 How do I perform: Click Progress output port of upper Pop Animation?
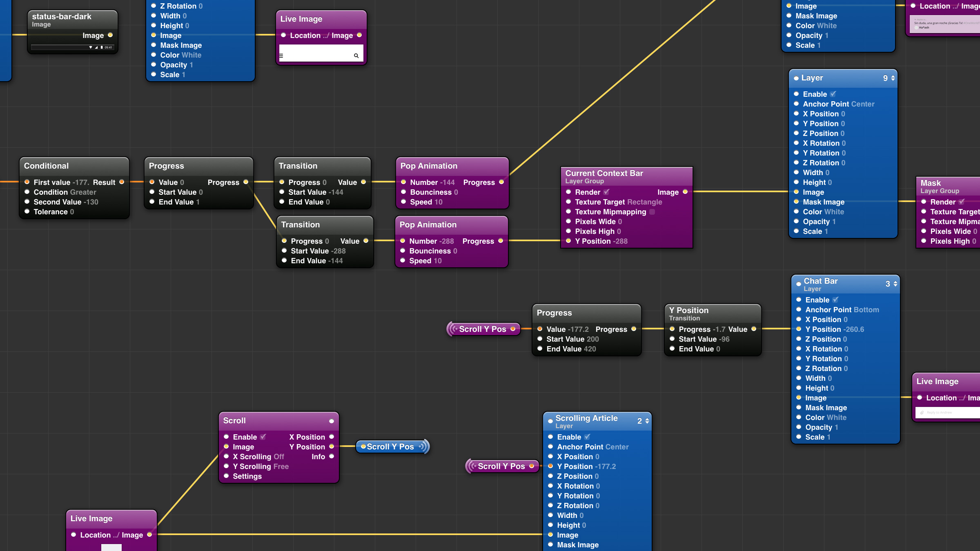501,182
